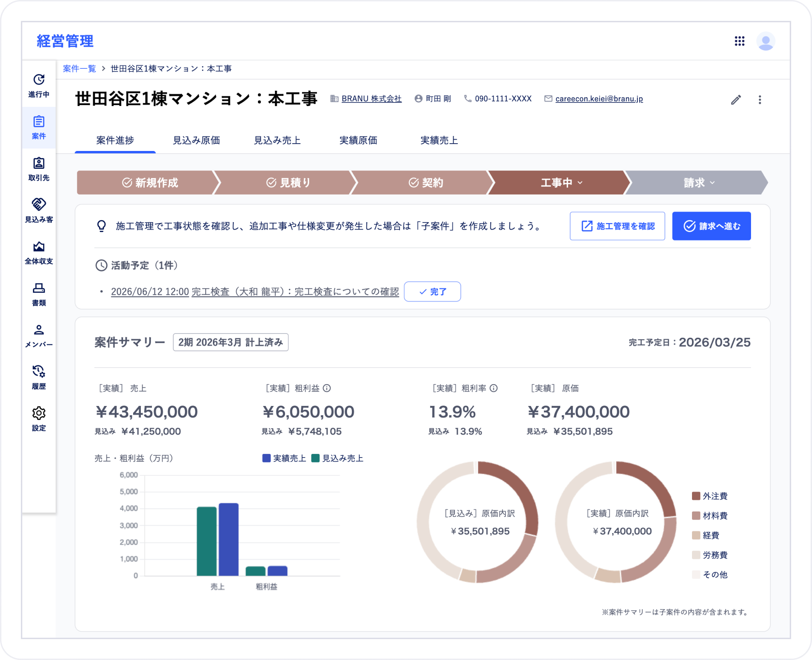812x660 pixels.
Task: Switch to the 案件進捗 tab
Action: point(115,140)
